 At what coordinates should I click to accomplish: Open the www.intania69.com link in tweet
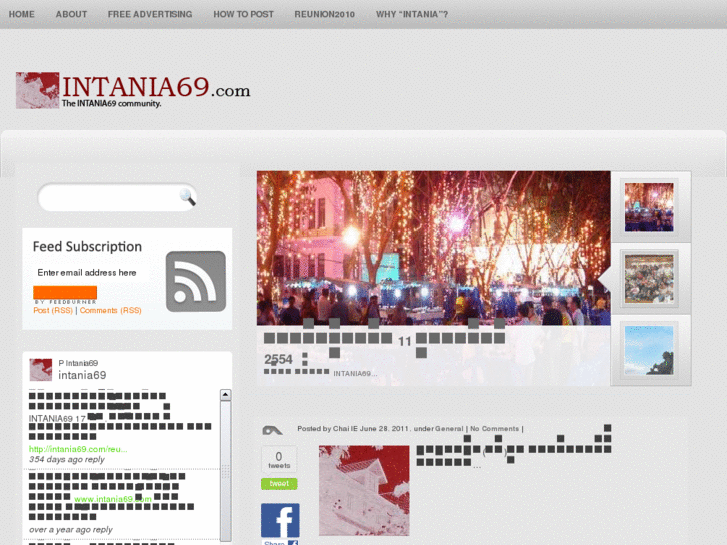tap(113, 499)
